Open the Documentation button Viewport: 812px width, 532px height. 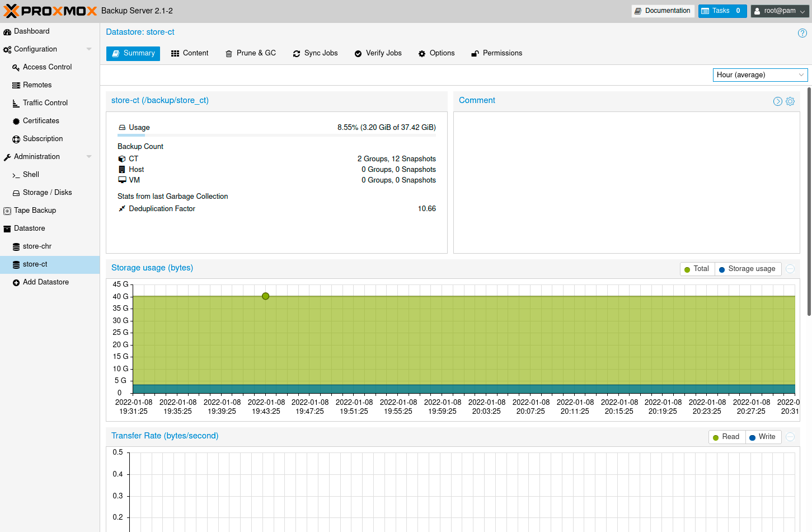[x=663, y=11]
